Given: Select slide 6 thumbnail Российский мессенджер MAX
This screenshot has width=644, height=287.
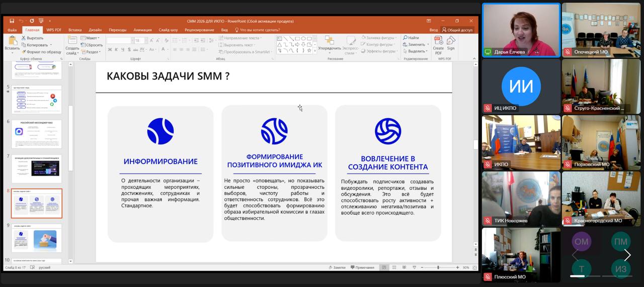Looking at the screenshot, I should (36, 134).
